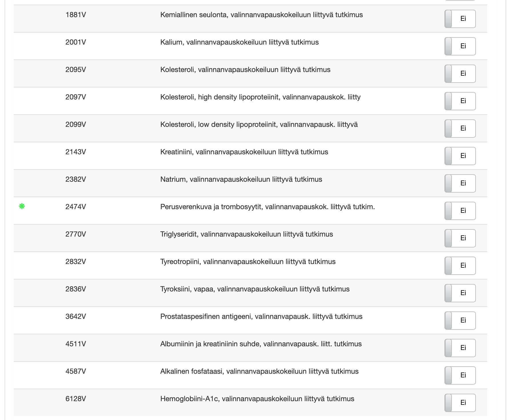Screen dimensions: 509x420
Task: Click the 2095V code cell
Action: [76, 70]
